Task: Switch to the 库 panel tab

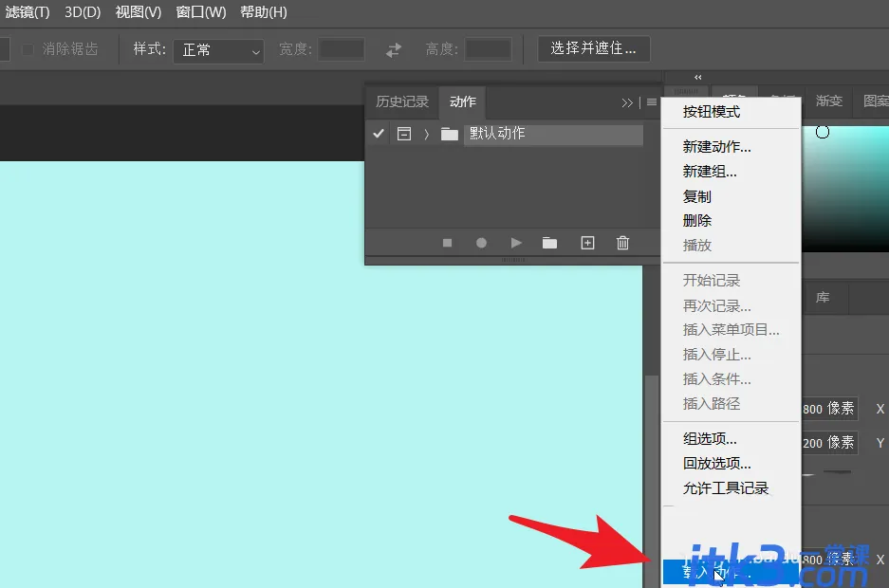Action: click(x=823, y=298)
